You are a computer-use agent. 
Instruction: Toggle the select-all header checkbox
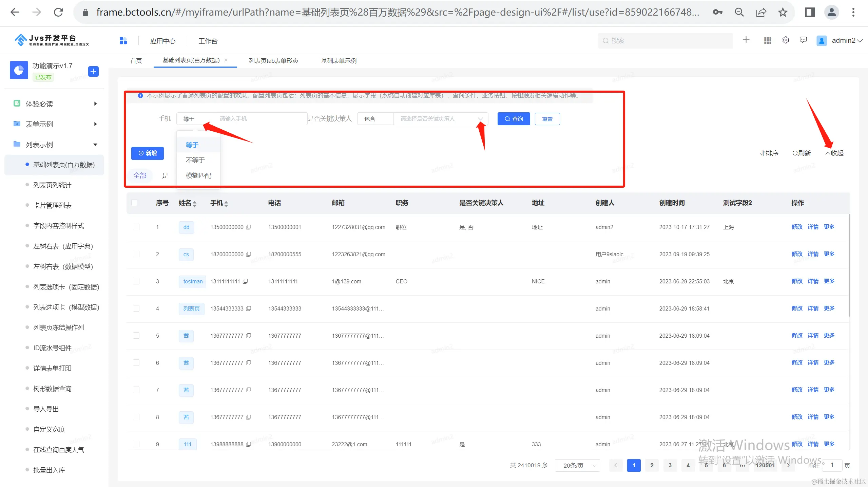click(x=134, y=203)
